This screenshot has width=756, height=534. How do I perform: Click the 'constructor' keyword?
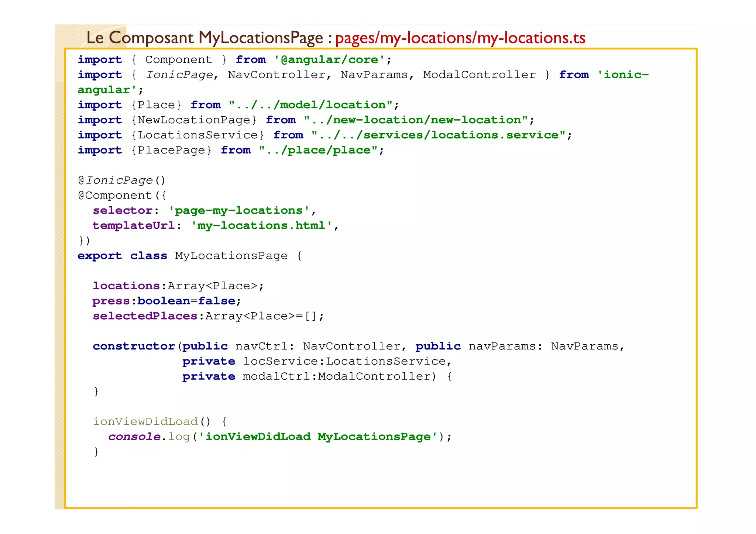click(x=134, y=346)
